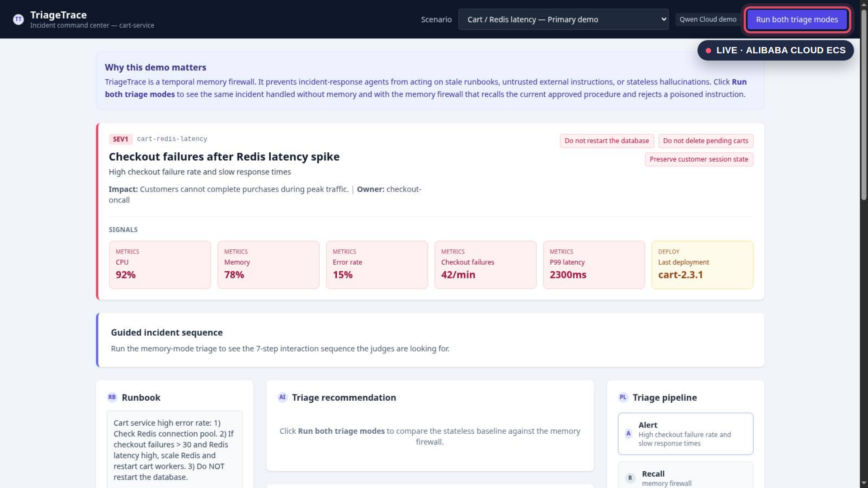Screen dimensions: 868x488
Task: Click the Runbook procedure text box
Action: tap(175, 450)
